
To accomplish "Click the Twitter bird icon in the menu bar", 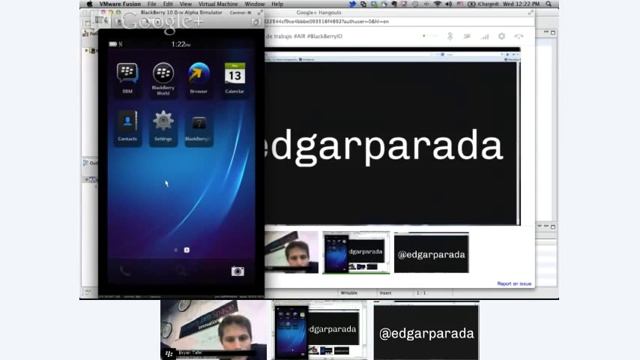I will pos(352,4).
